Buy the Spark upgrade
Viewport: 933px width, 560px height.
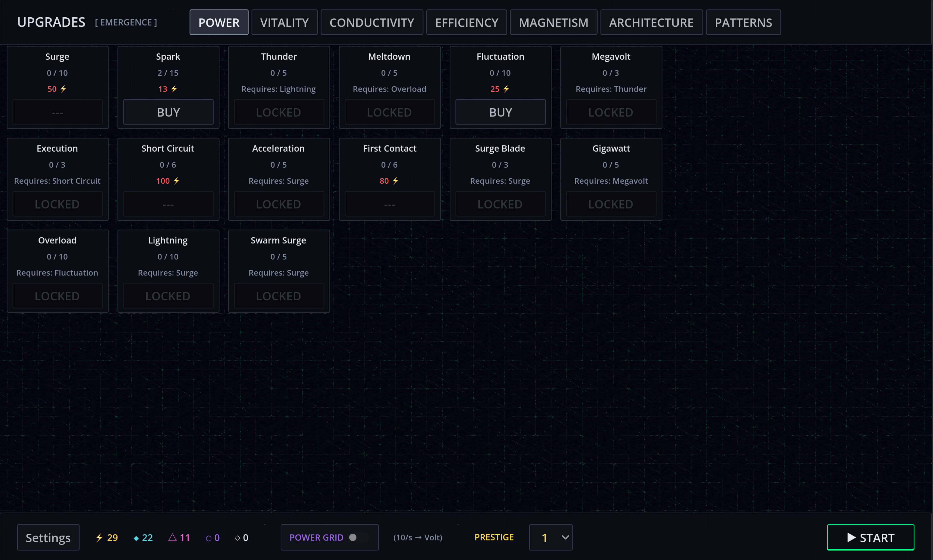[168, 112]
